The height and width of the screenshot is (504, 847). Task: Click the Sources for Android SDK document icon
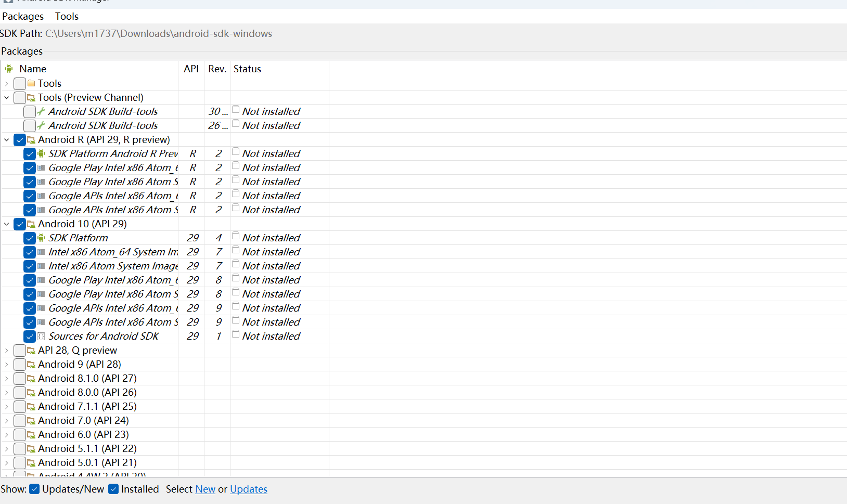[41, 336]
